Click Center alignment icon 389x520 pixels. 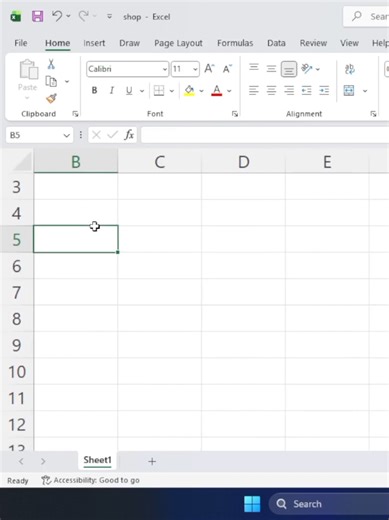pos(271,90)
